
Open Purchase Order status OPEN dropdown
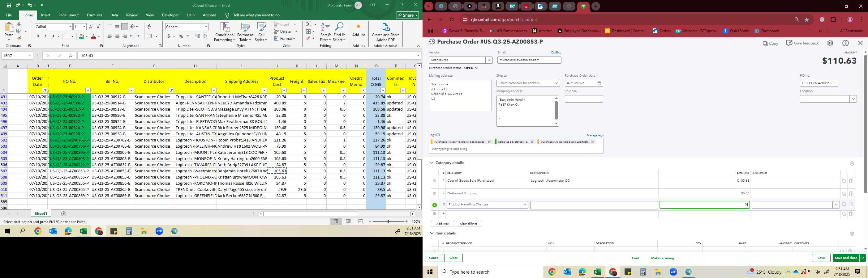pos(471,68)
